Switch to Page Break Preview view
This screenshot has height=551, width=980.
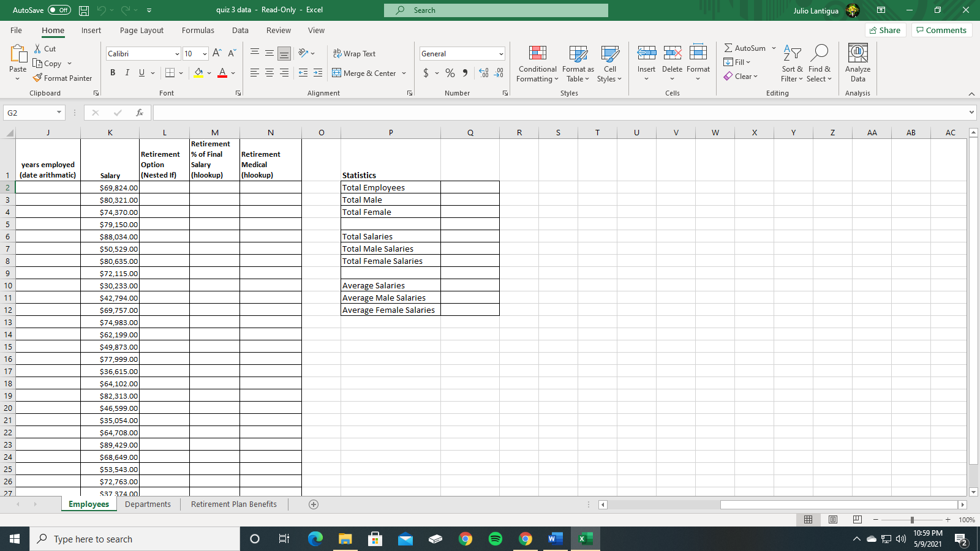858,520
